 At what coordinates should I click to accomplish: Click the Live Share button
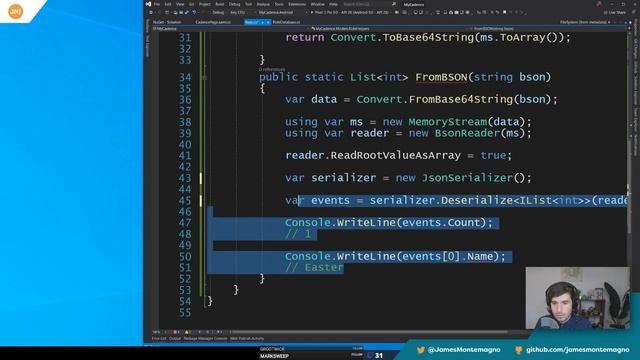pyautogui.click(x=615, y=12)
